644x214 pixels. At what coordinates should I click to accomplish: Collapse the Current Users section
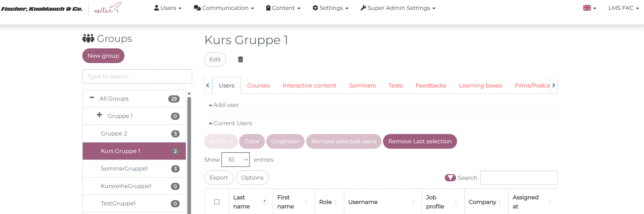pos(230,123)
